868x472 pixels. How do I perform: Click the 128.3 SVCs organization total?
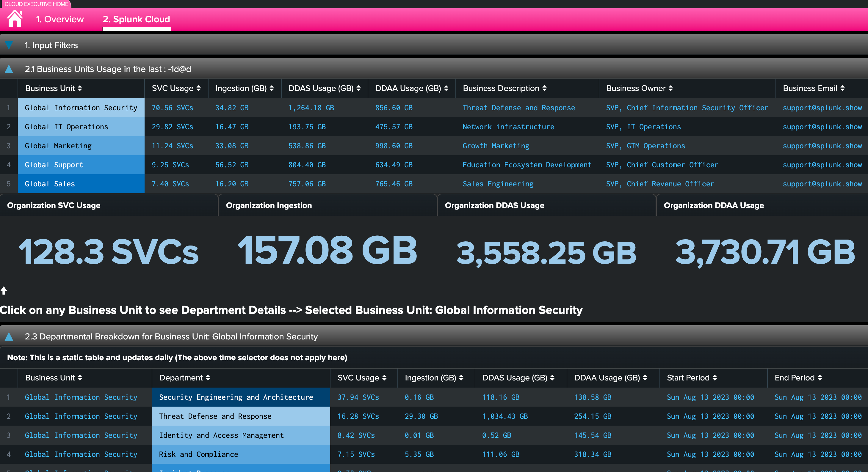tap(109, 251)
